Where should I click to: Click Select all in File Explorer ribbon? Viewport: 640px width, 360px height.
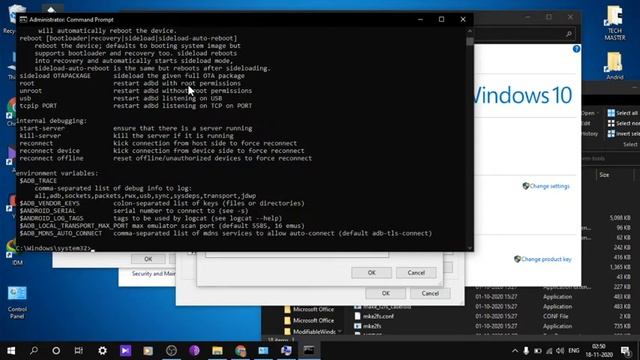click(x=622, y=113)
